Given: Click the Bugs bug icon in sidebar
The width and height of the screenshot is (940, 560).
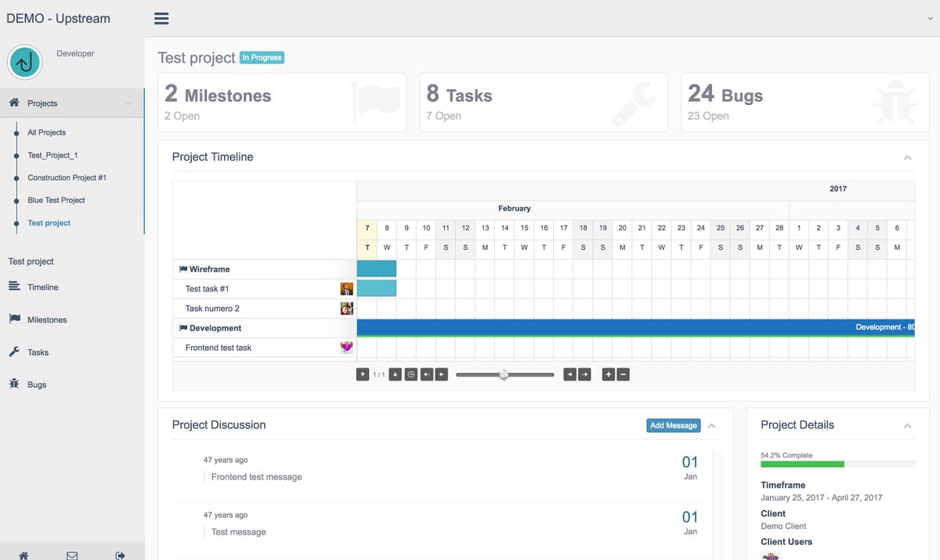Looking at the screenshot, I should tap(14, 384).
